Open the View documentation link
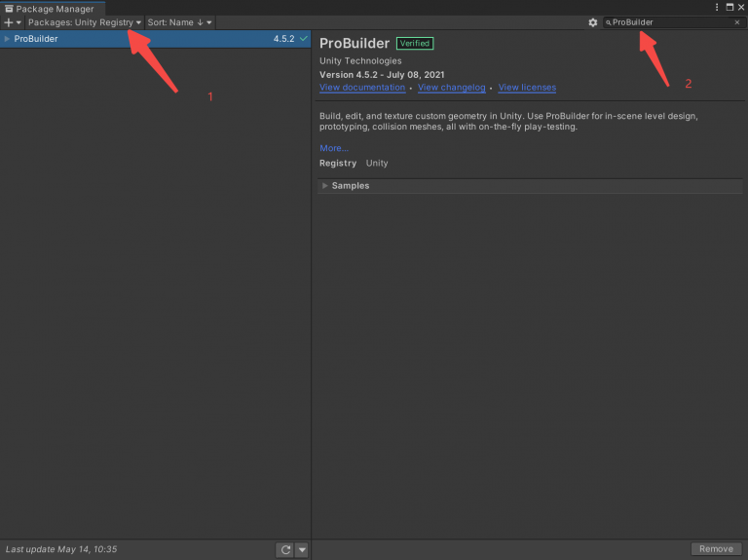Image resolution: width=748 pixels, height=560 pixels. [362, 88]
